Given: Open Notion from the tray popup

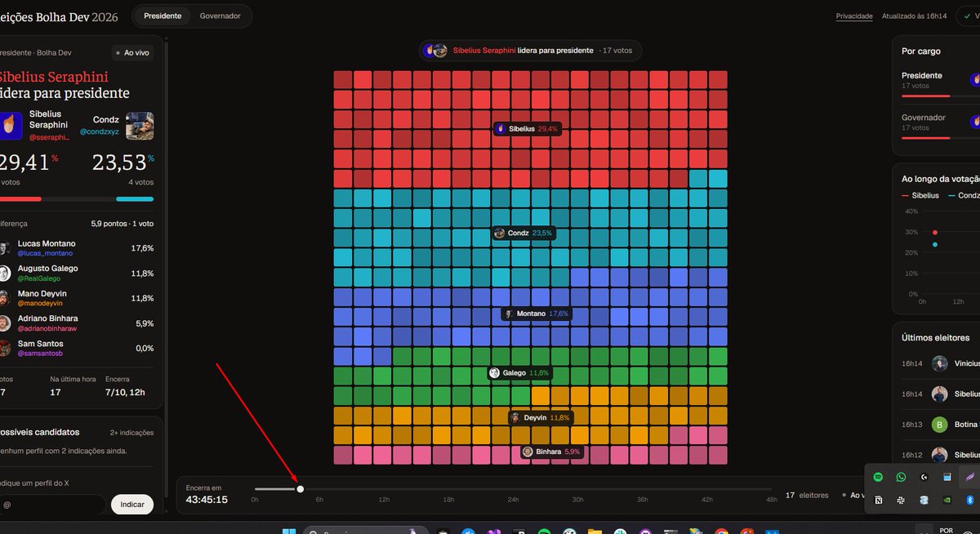Looking at the screenshot, I should (878, 500).
